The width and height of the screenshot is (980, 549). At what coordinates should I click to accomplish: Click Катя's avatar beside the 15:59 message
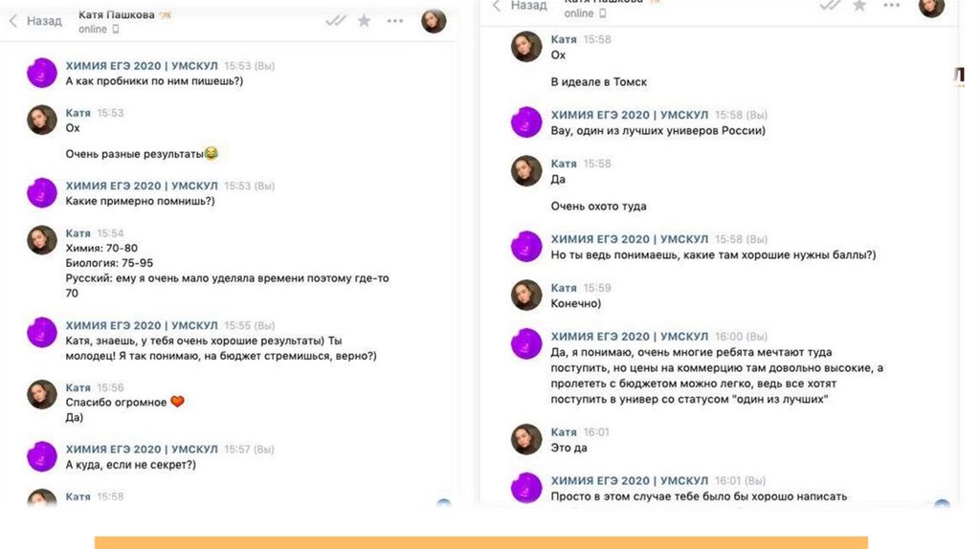point(526,295)
